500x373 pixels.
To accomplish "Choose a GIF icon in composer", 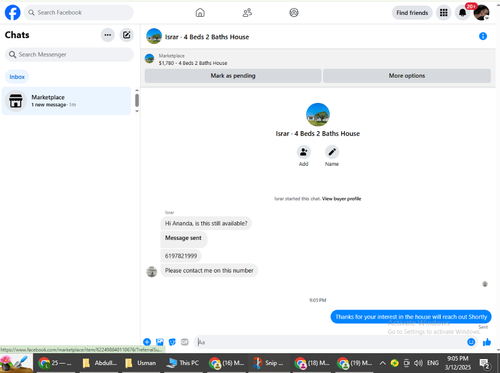I will (185, 342).
